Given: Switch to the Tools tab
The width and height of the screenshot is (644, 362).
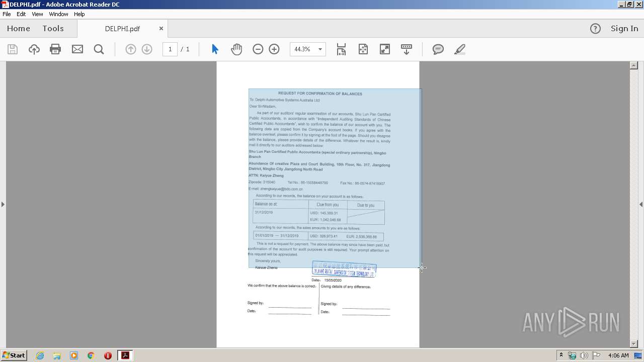Looking at the screenshot, I should click(x=53, y=29).
